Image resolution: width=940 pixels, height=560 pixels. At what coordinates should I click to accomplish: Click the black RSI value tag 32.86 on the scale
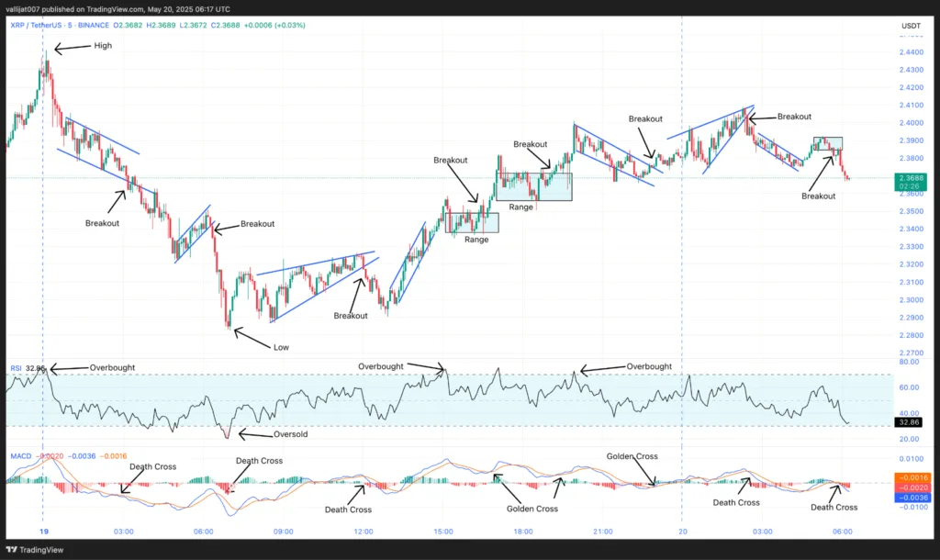click(909, 422)
